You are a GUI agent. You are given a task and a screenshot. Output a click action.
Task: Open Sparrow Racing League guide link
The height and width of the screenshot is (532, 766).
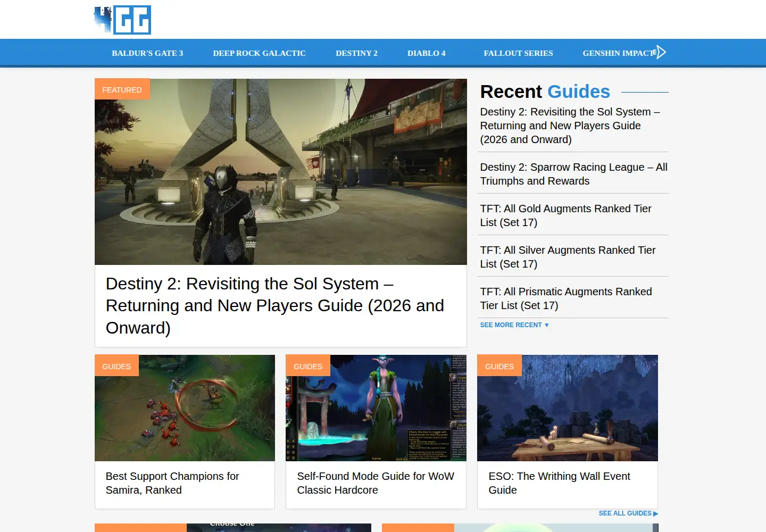(573, 174)
